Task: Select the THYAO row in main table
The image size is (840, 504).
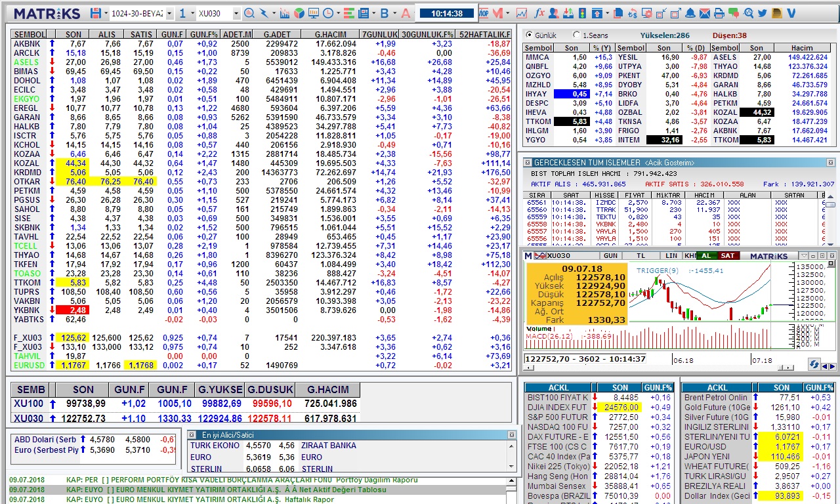Action: (261, 255)
